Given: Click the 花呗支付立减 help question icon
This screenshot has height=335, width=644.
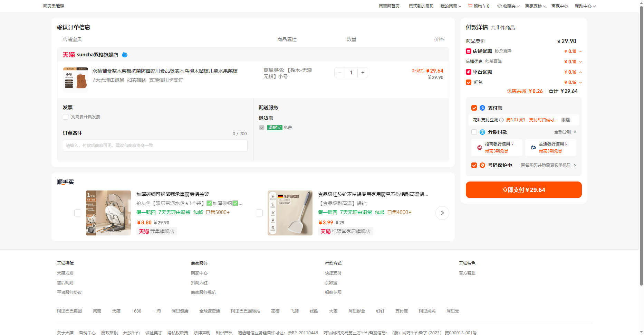Looking at the screenshot, I should point(501,120).
